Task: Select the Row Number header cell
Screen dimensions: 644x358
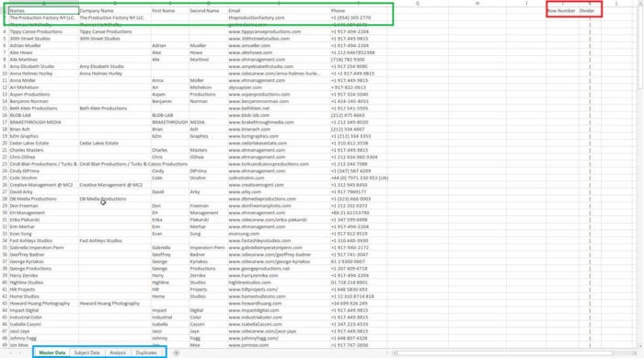Action: click(x=562, y=11)
